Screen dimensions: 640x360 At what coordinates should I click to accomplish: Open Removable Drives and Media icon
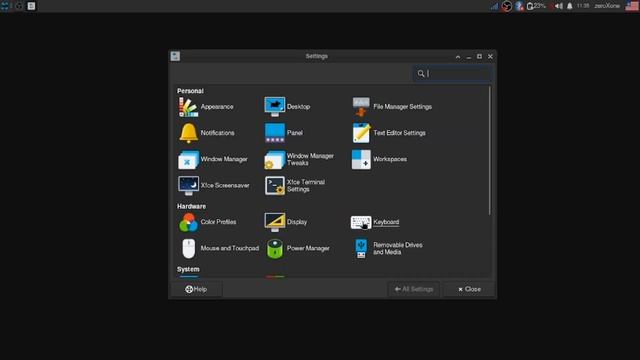click(361, 249)
